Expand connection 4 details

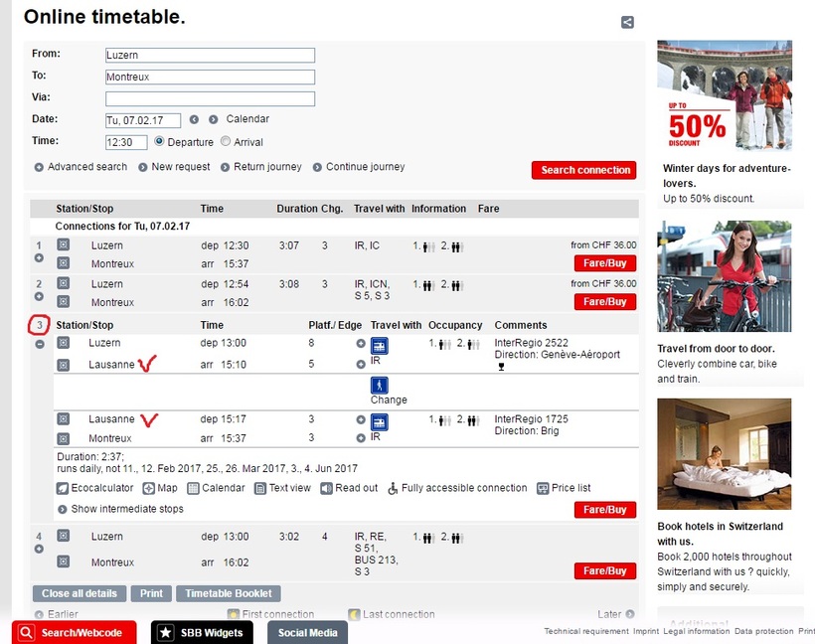pos(39,549)
